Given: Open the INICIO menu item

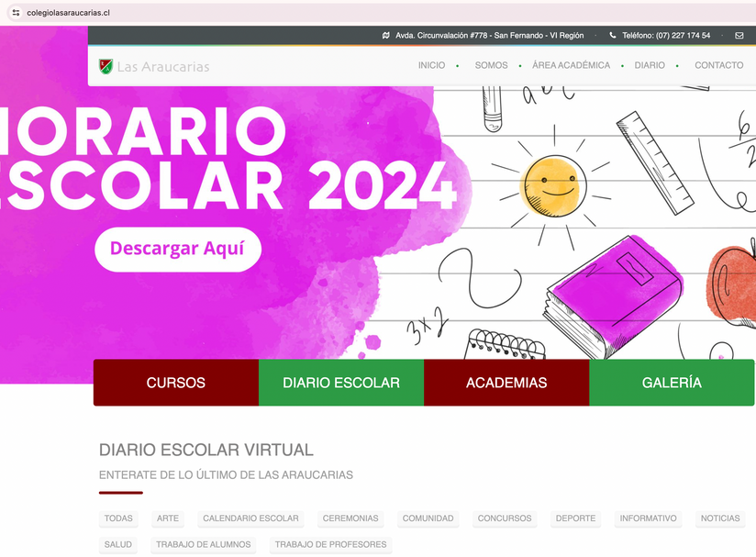Looking at the screenshot, I should 431,66.
